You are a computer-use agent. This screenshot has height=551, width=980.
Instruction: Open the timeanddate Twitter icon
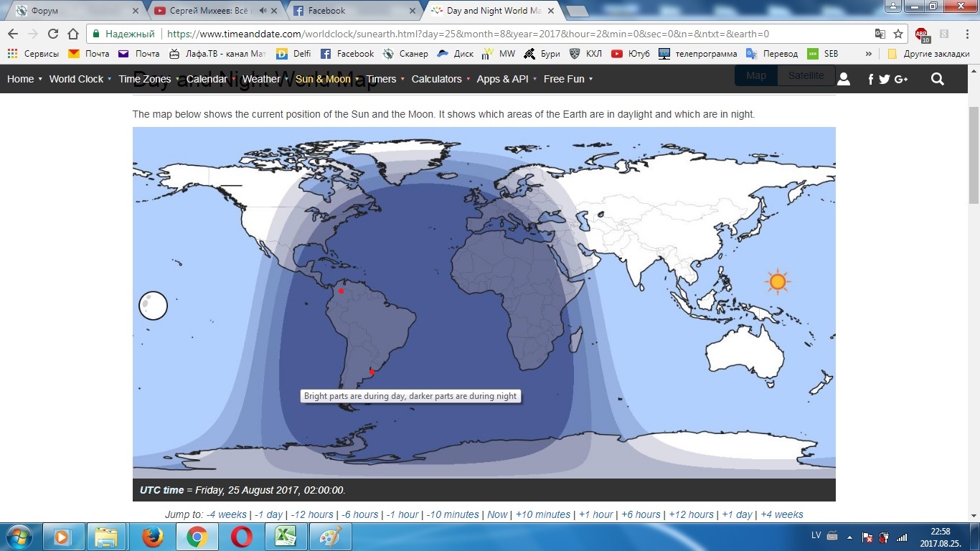(885, 79)
